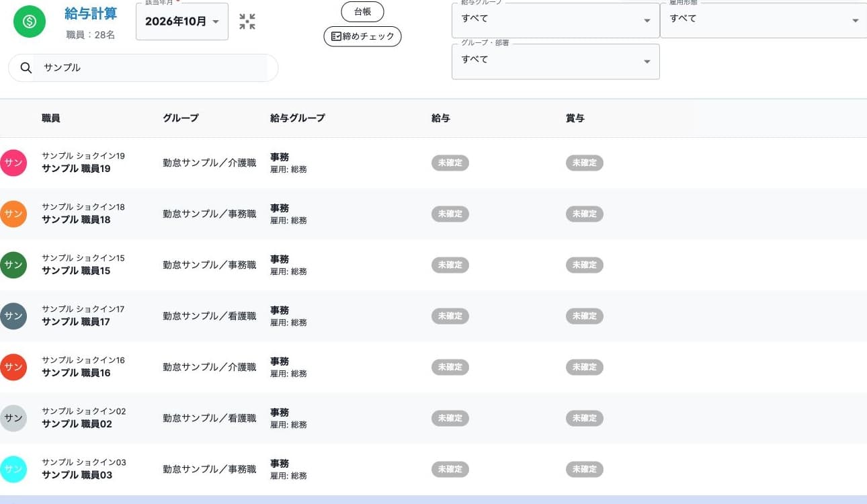Click the red avatar of サンプル 職員16
867x504 pixels.
tap(13, 367)
